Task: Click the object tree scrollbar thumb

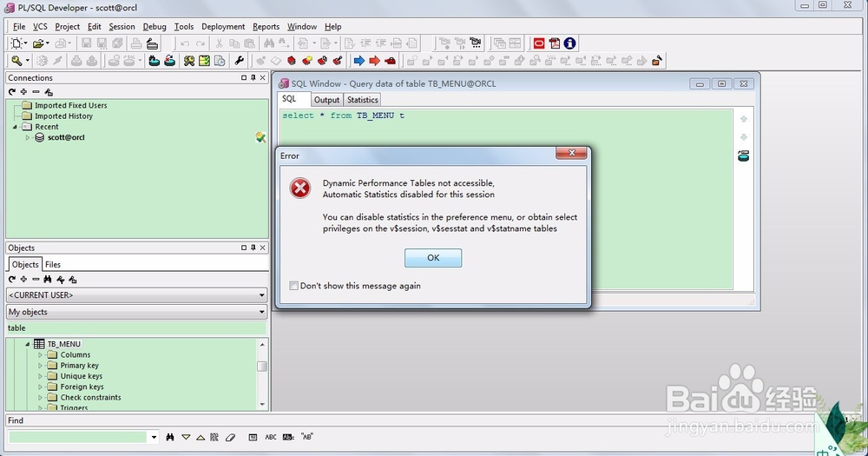Action: (262, 367)
